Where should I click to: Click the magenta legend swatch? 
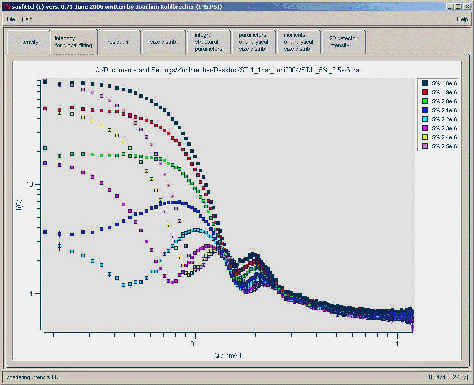pos(425,128)
